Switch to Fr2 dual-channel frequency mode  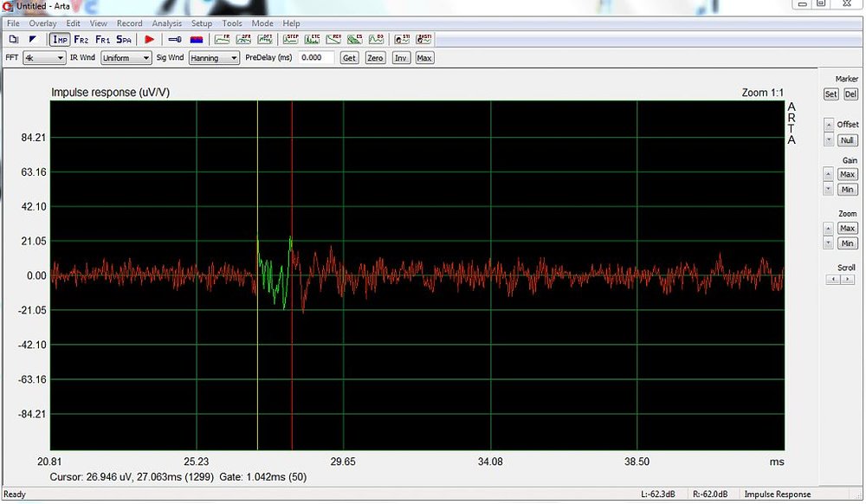pyautogui.click(x=81, y=39)
